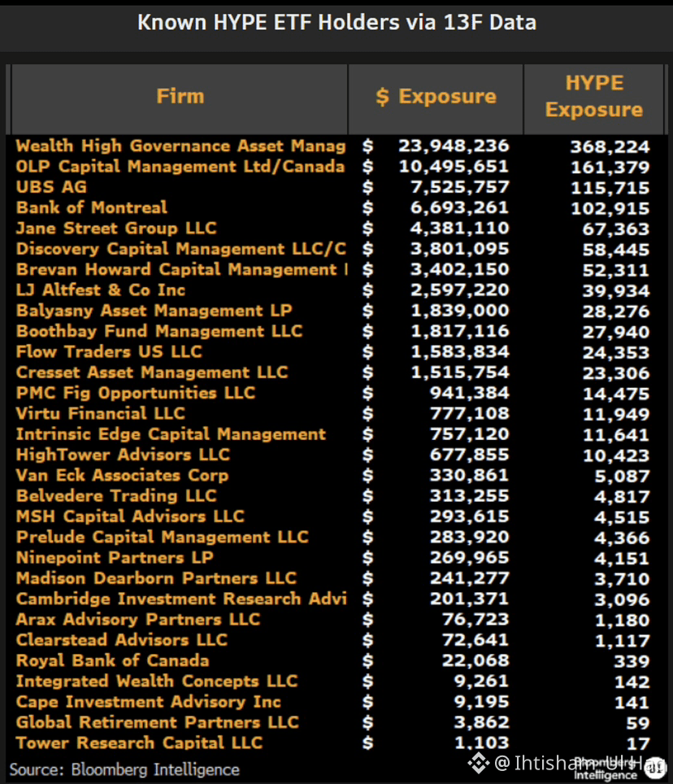This screenshot has height=784, width=673.
Task: Click Virtu Financial LLC firm name
Action: coord(101,413)
